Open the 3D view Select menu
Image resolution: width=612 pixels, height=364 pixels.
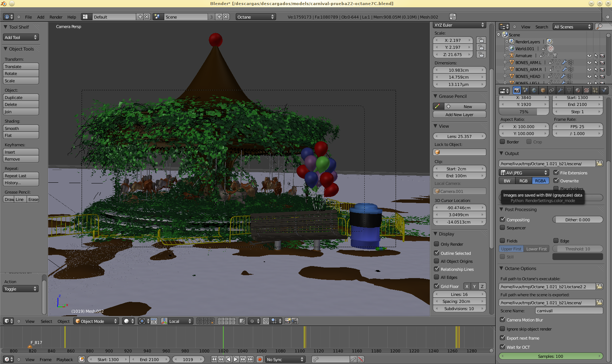(46, 321)
